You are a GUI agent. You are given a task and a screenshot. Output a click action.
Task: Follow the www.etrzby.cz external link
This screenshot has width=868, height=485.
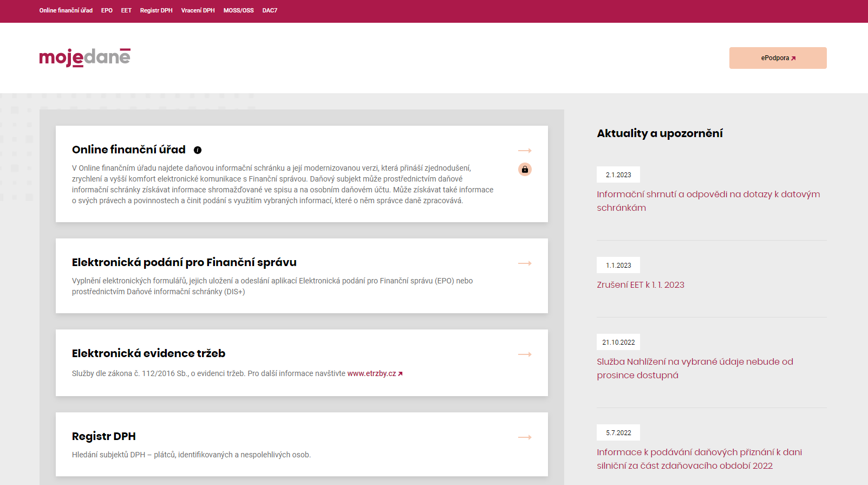pos(375,373)
